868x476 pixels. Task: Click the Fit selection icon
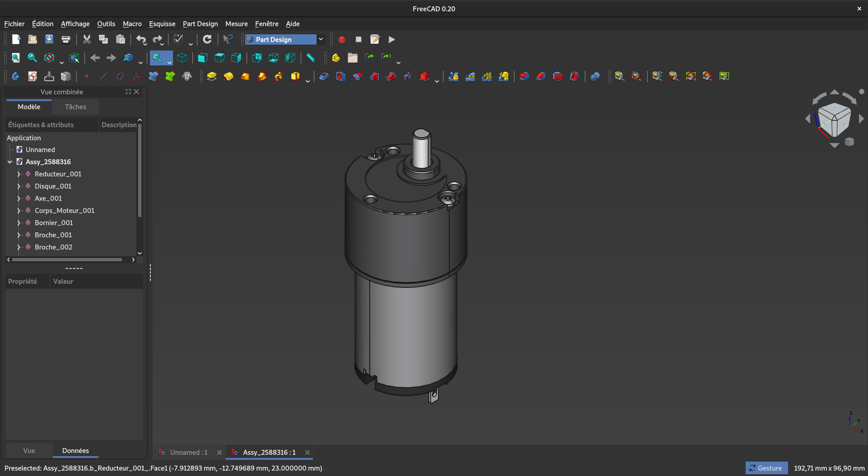point(33,58)
